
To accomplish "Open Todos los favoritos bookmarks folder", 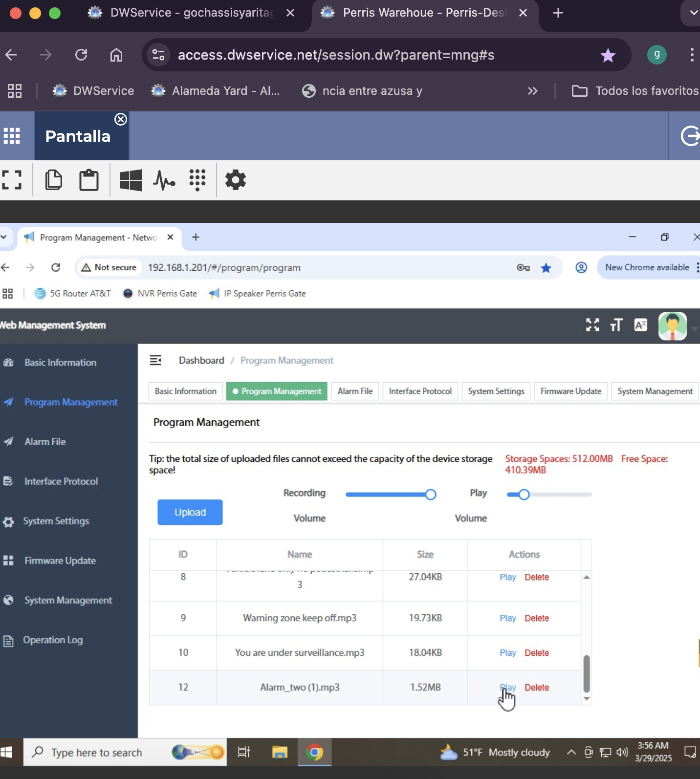I will click(635, 91).
